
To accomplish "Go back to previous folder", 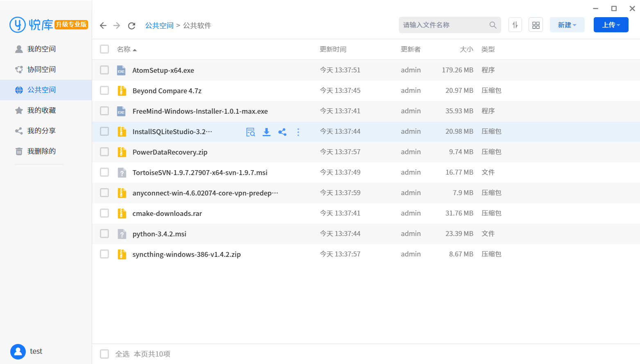I will tap(103, 26).
